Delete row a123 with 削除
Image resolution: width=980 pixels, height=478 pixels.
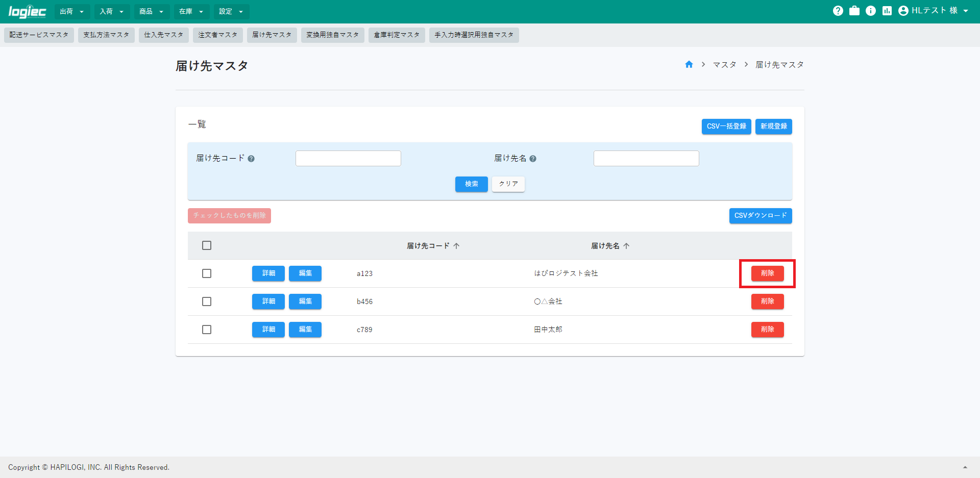point(768,273)
